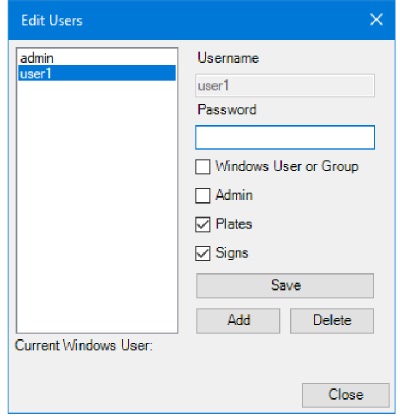Image resolution: width=400 pixels, height=418 pixels.
Task: Click the Signs label text
Action: [232, 253]
